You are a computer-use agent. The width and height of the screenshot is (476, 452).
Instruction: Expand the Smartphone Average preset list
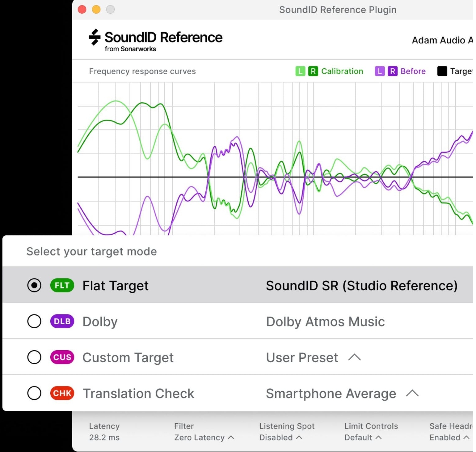point(412,393)
